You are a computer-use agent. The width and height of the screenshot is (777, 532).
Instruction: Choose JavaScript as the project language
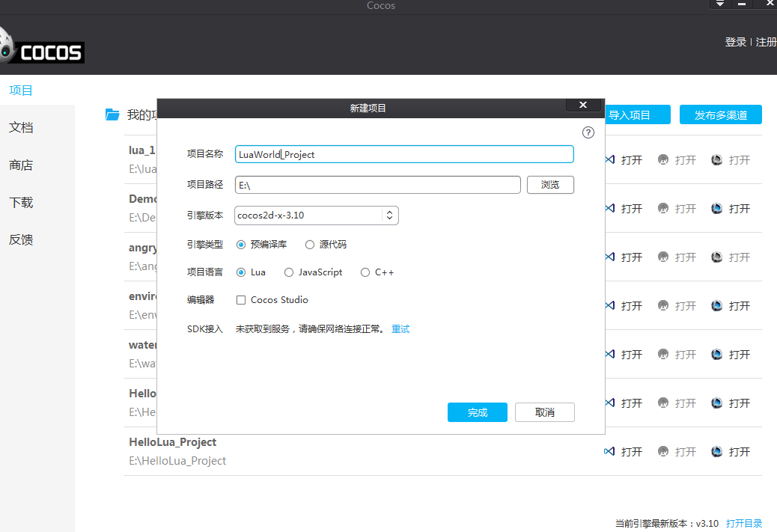[x=289, y=272]
